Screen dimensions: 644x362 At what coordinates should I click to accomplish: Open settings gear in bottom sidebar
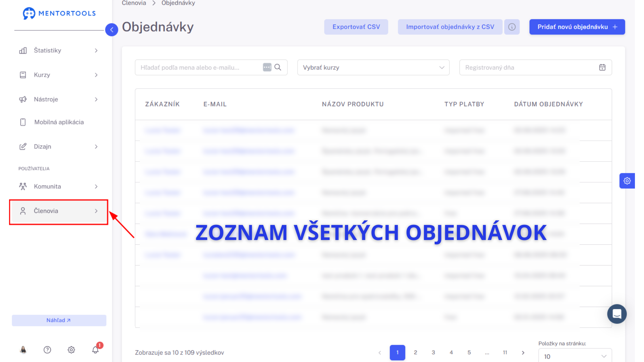click(71, 350)
